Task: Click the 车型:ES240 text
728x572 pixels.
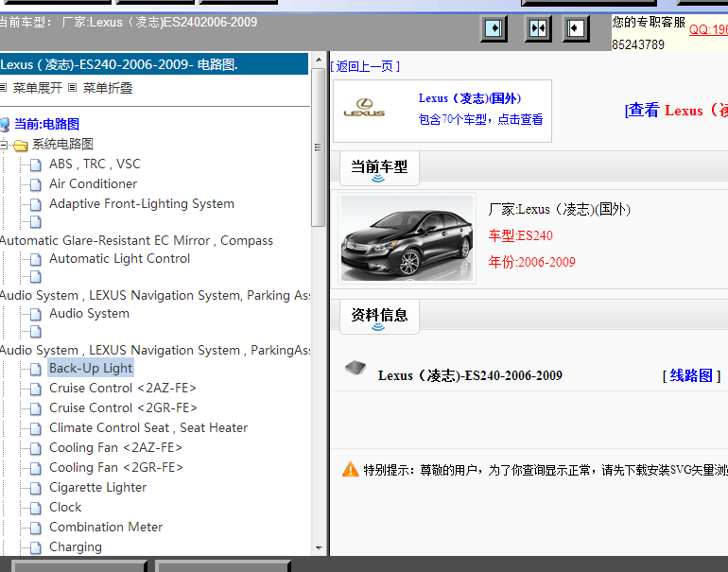Action: [x=520, y=235]
